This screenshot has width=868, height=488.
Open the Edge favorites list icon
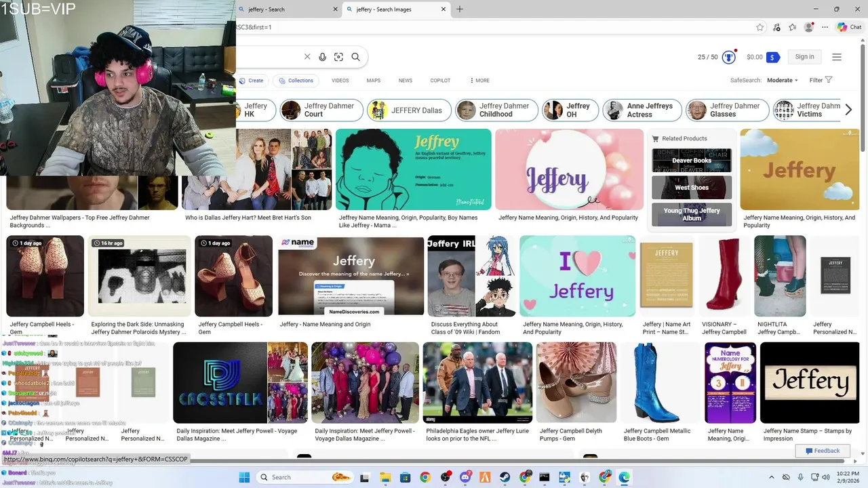(792, 27)
